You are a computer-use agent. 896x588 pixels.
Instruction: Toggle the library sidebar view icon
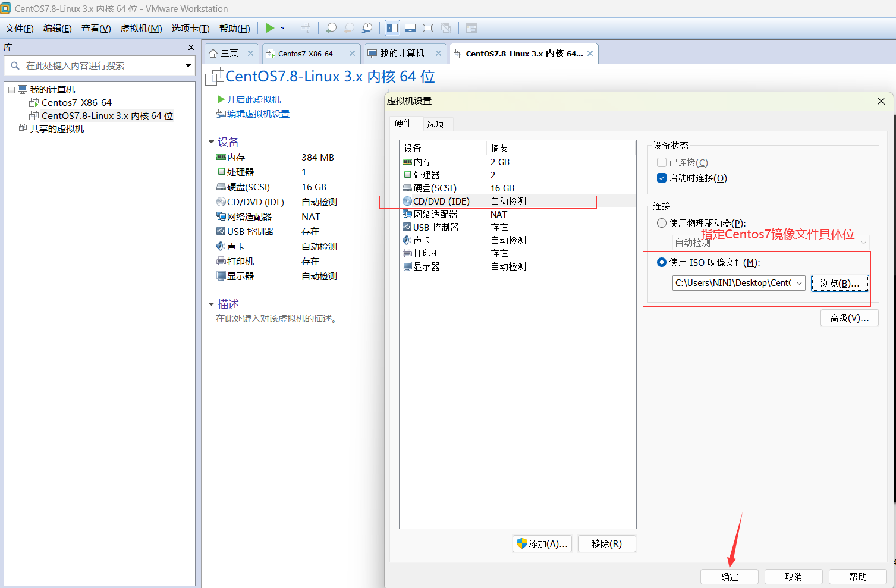(x=392, y=28)
